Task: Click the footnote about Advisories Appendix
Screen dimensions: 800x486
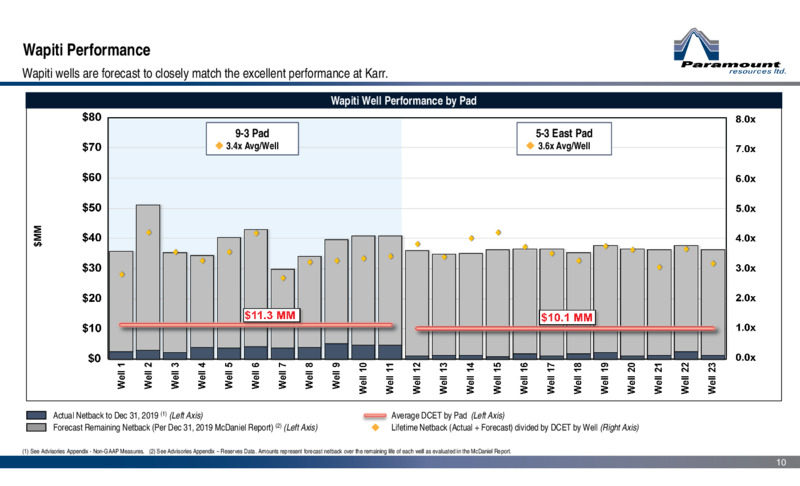Action: pyautogui.click(x=266, y=451)
